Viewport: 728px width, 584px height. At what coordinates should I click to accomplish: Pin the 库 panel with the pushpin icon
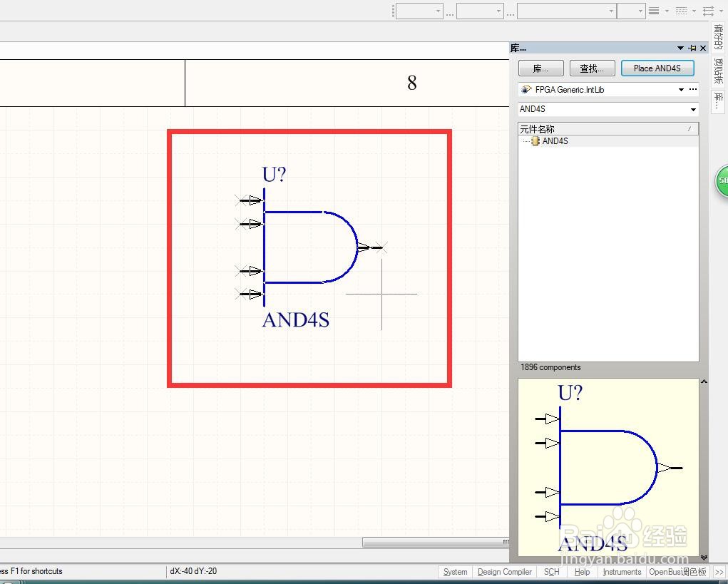(692, 48)
